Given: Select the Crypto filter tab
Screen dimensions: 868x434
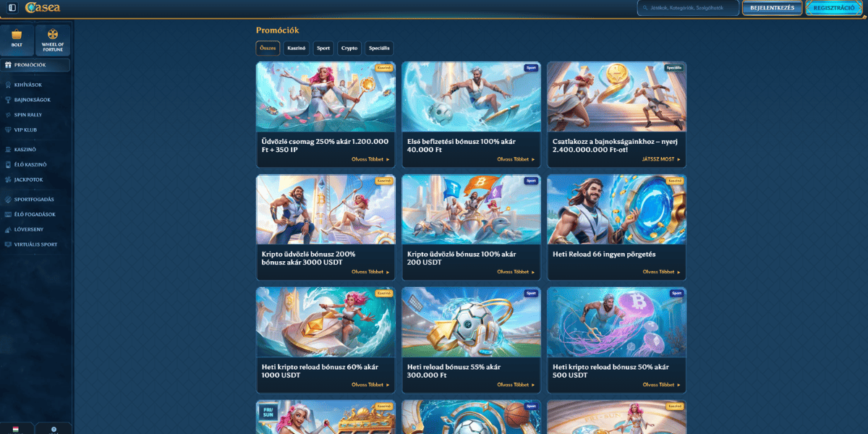Looking at the screenshot, I should point(349,48).
